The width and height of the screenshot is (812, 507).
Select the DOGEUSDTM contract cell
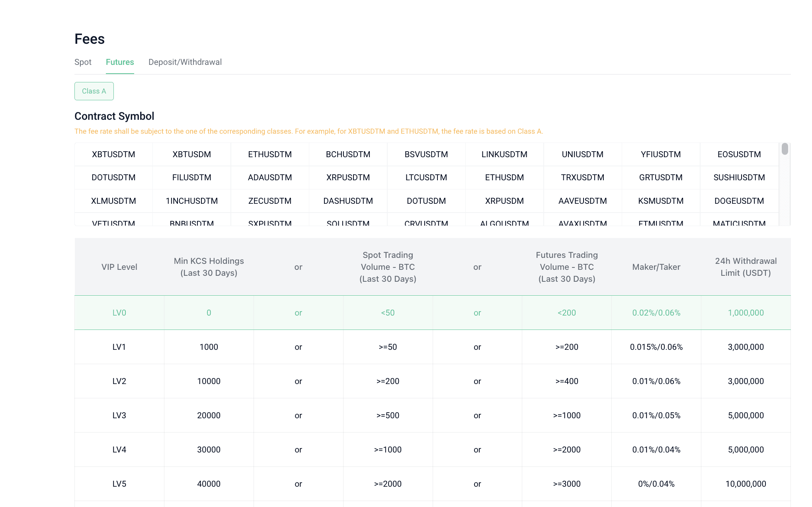[x=739, y=201]
